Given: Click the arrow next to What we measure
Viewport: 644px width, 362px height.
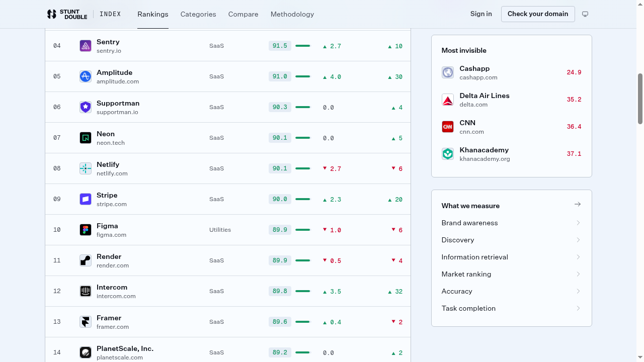Looking at the screenshot, I should coord(578,204).
